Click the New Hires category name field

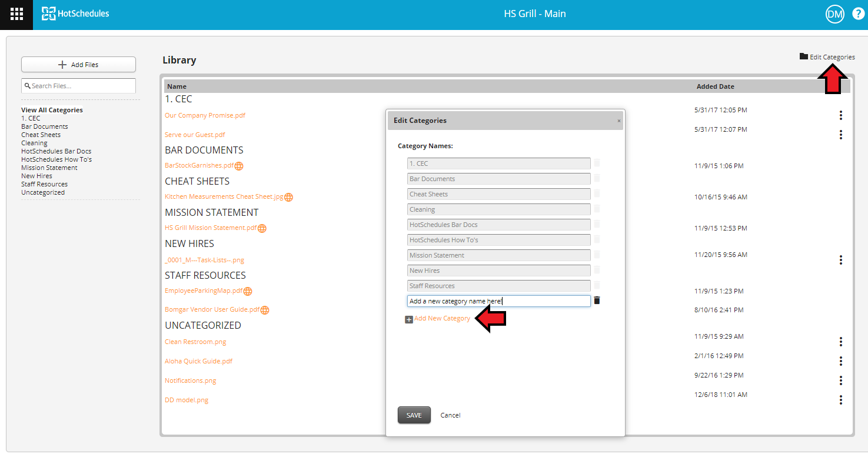[498, 271]
